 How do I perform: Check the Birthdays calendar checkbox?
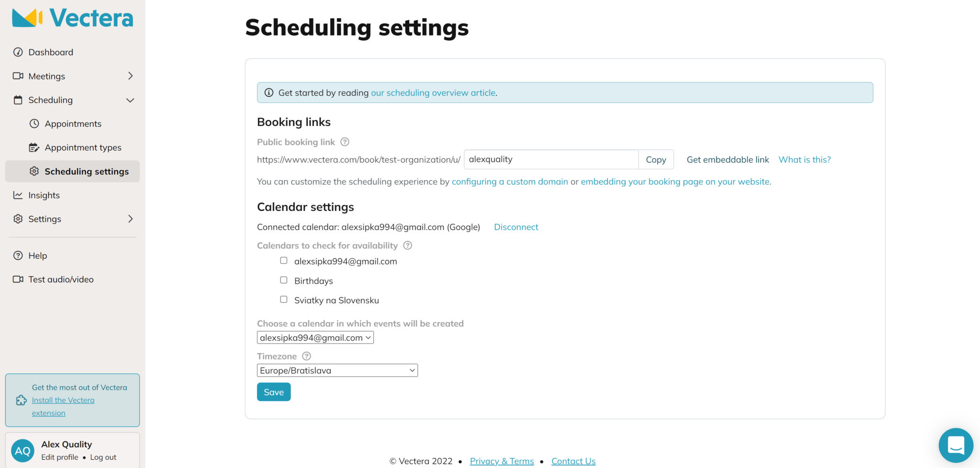coord(284,280)
